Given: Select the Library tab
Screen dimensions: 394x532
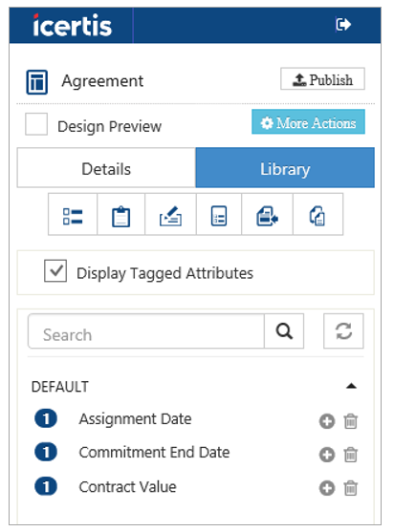Looking at the screenshot, I should [285, 167].
